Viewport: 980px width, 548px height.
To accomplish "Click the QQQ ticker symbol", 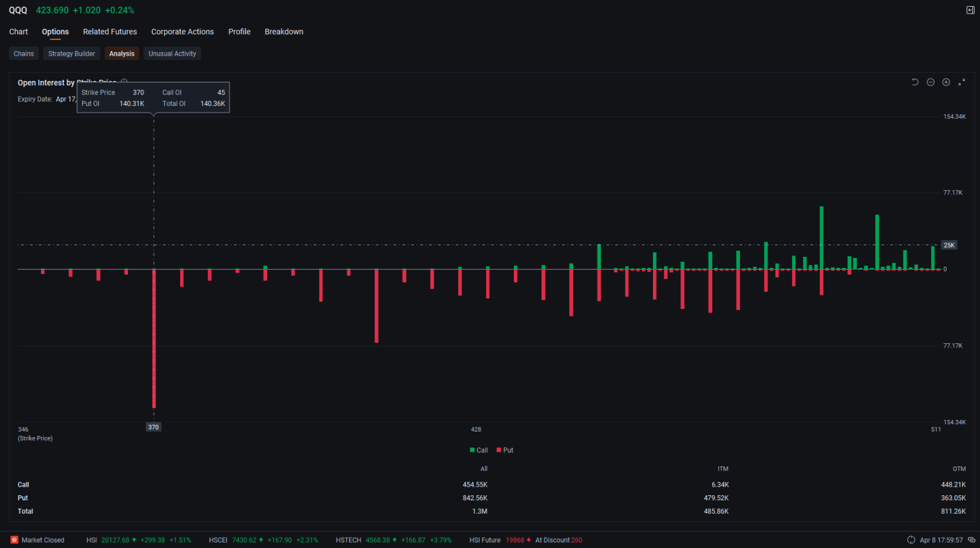I will coord(18,10).
